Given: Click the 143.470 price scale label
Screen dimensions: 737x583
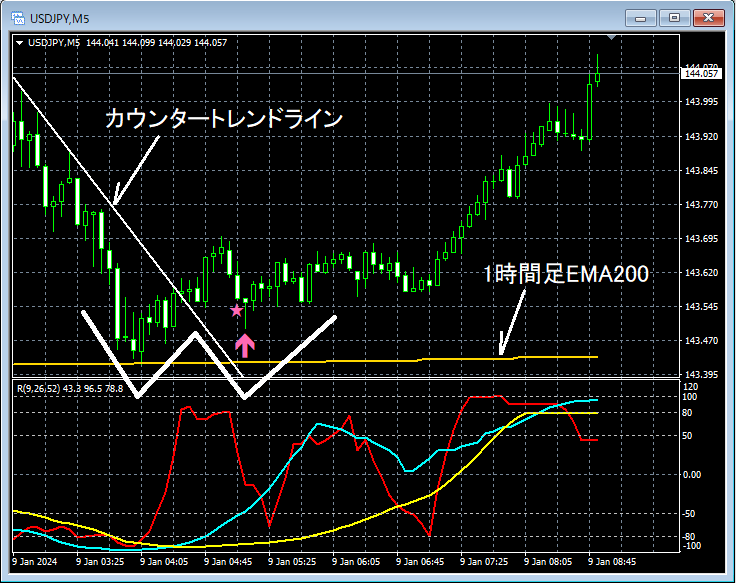Looking at the screenshot, I should 701,340.
